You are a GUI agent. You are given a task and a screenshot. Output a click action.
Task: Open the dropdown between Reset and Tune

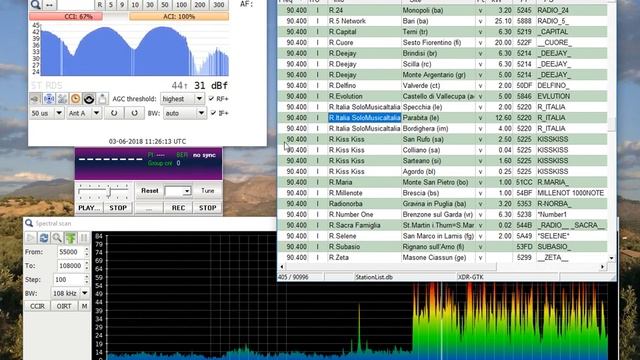[x=178, y=191]
